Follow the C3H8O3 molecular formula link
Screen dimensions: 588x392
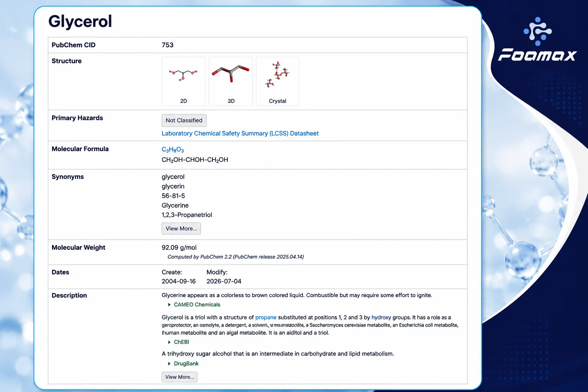click(173, 150)
